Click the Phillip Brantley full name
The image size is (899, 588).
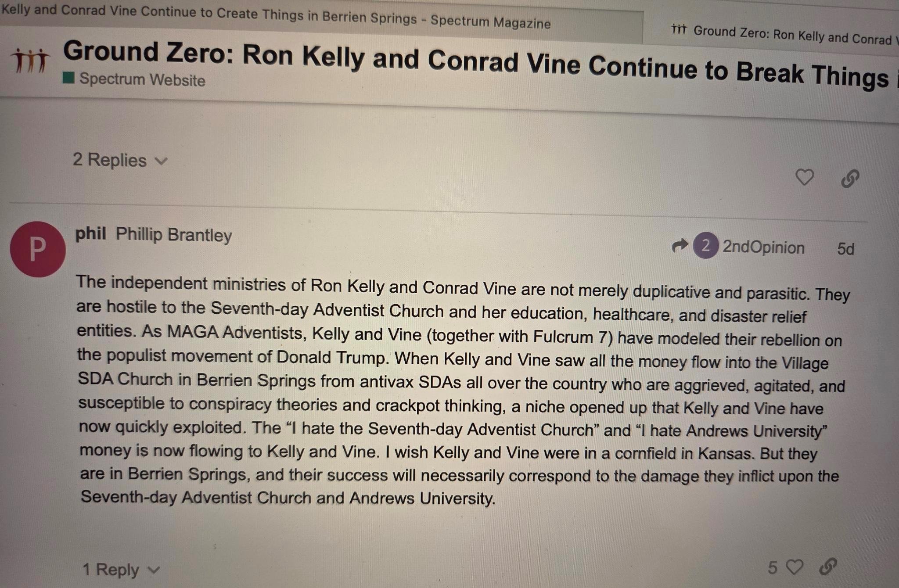(x=174, y=235)
